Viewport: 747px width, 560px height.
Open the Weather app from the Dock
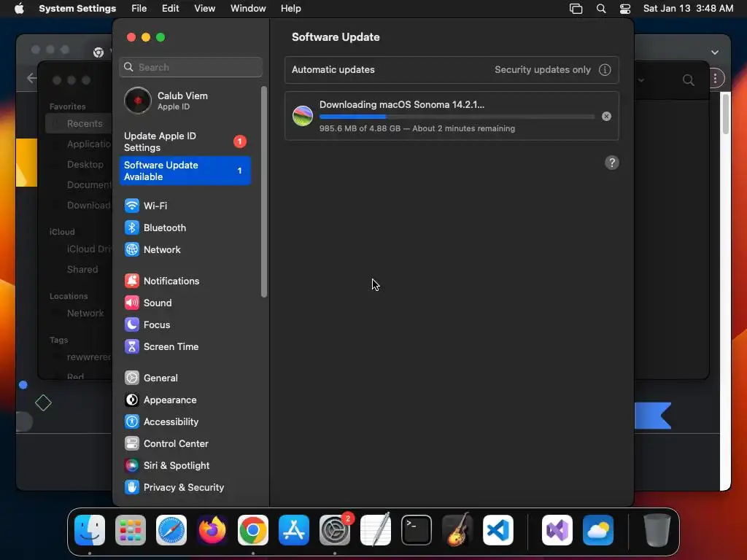[598, 530]
